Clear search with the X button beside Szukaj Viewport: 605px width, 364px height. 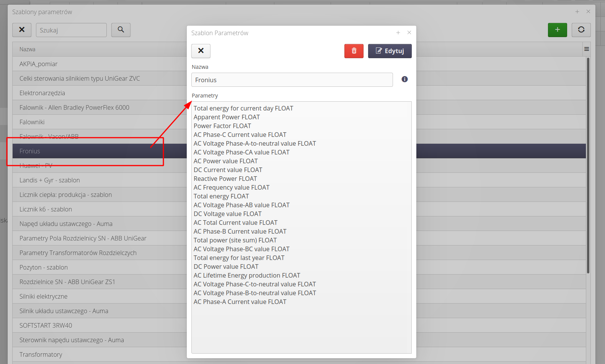[x=22, y=30]
